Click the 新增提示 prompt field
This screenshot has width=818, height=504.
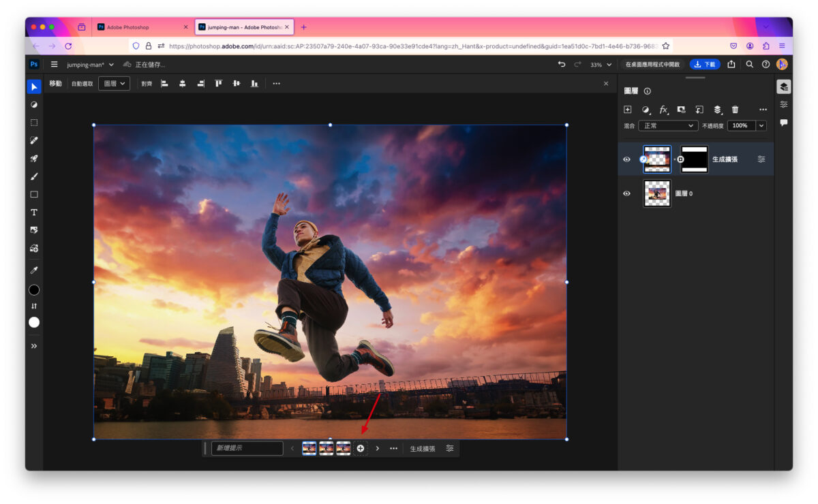pos(247,448)
